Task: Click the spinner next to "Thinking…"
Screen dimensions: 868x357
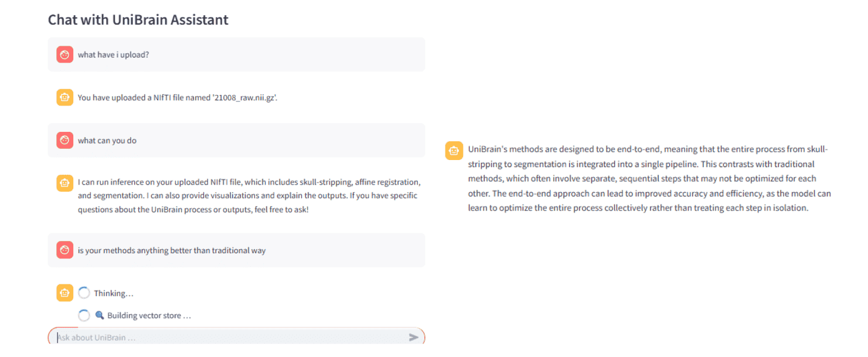Action: click(x=84, y=293)
